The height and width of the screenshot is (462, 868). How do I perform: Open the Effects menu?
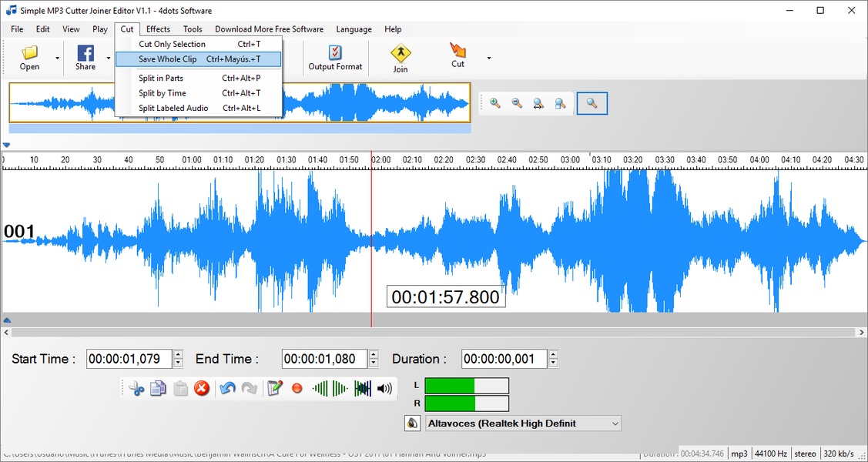[x=158, y=29]
